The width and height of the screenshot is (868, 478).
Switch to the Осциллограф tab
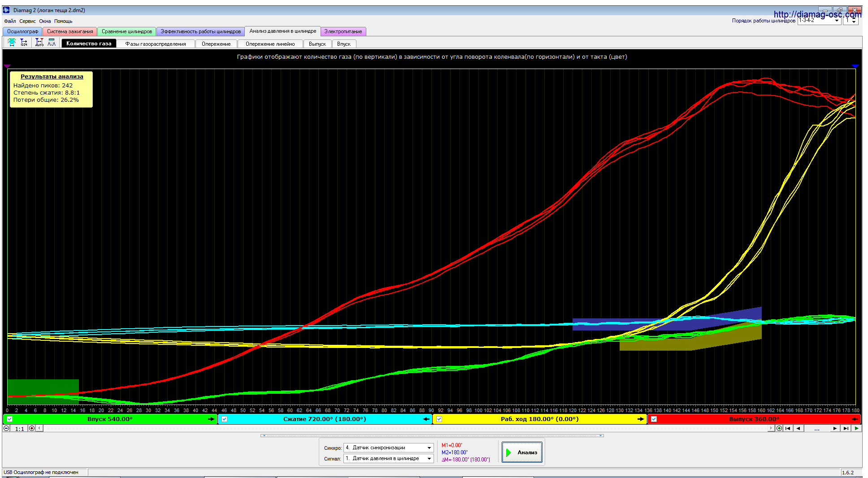[x=22, y=31]
